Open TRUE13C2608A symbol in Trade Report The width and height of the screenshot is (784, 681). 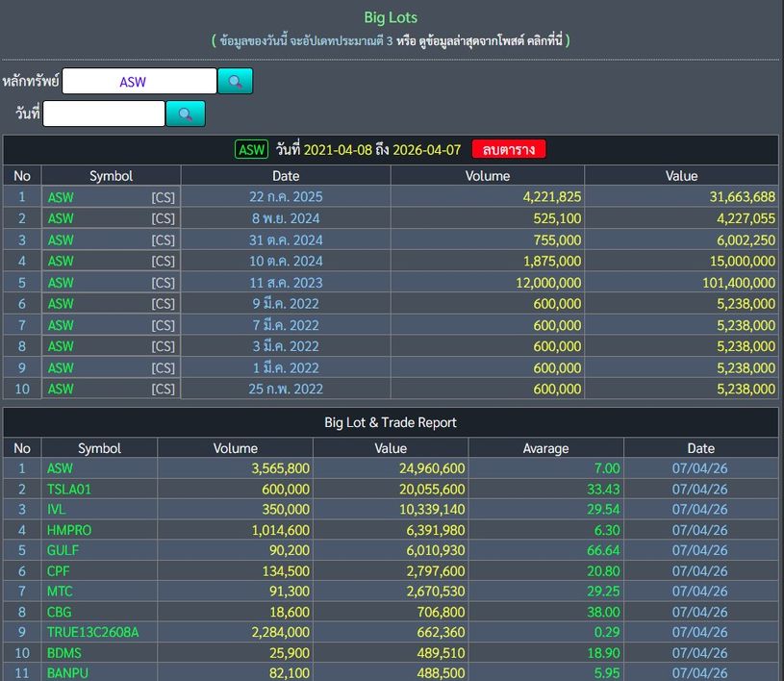pyautogui.click(x=92, y=632)
